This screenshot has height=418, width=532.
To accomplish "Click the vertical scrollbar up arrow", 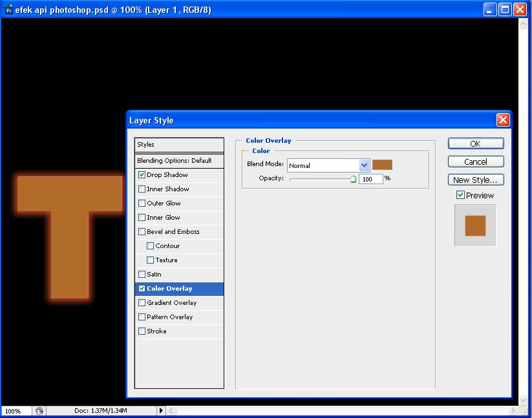I will coord(523,24).
